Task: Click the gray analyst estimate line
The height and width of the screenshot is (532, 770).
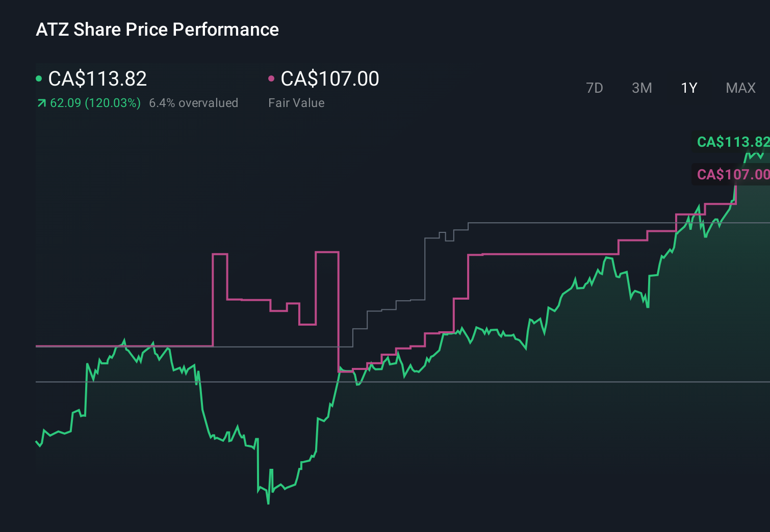Action: pos(535,223)
